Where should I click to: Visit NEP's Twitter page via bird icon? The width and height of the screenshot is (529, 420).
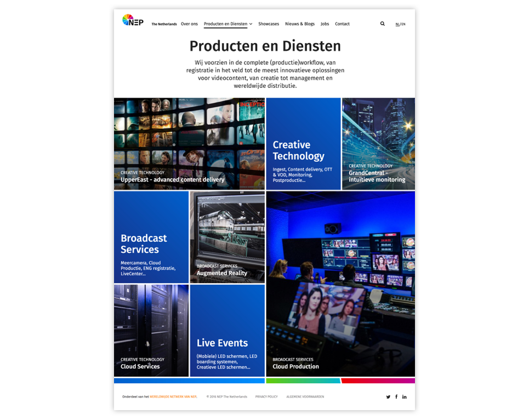coord(388,397)
